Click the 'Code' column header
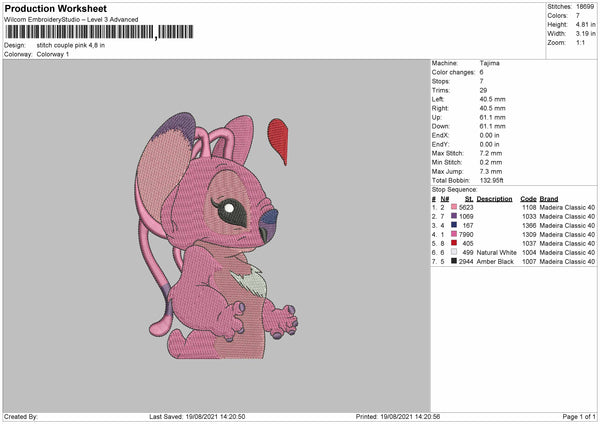The width and height of the screenshot is (600, 424). (528, 199)
